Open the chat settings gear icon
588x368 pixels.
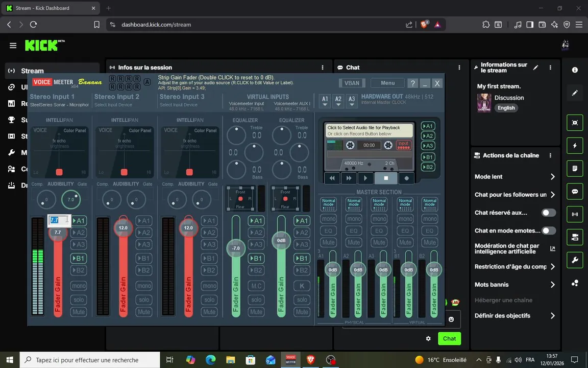(428, 338)
